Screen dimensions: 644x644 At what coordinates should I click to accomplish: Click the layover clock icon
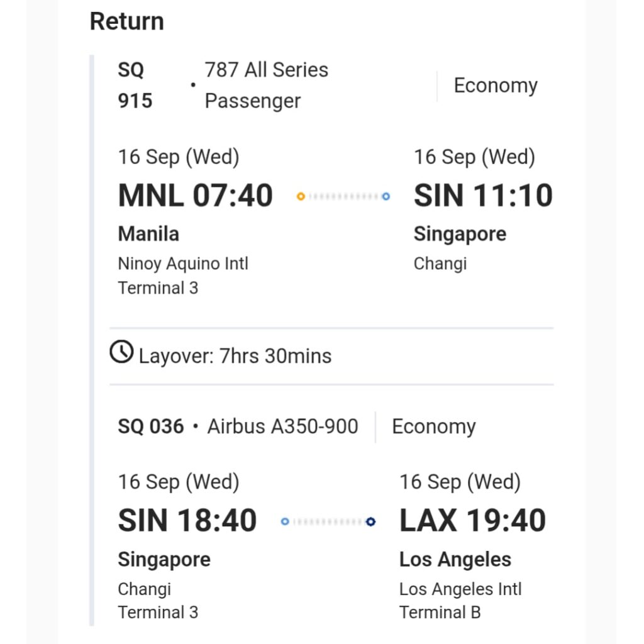tap(121, 352)
